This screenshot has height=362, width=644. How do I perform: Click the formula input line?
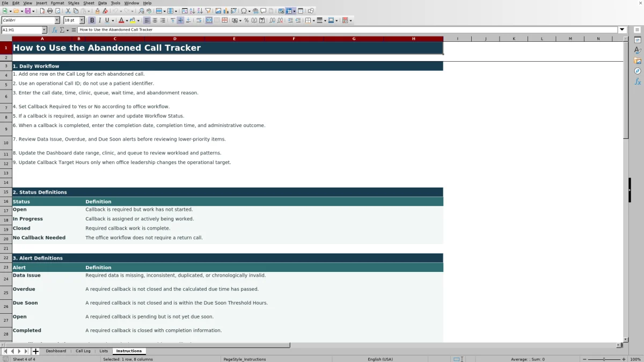point(348,30)
